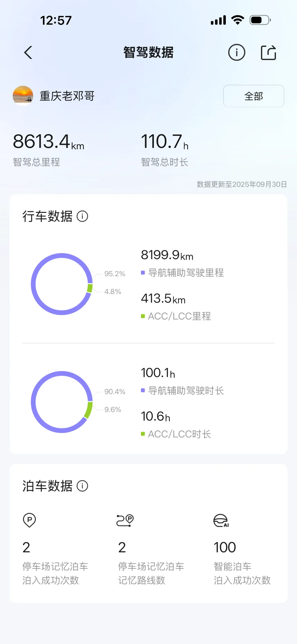Viewport: 297px width, 644px height.
Task: Tap green legend square for ACC/LCC里程
Action: [143, 316]
